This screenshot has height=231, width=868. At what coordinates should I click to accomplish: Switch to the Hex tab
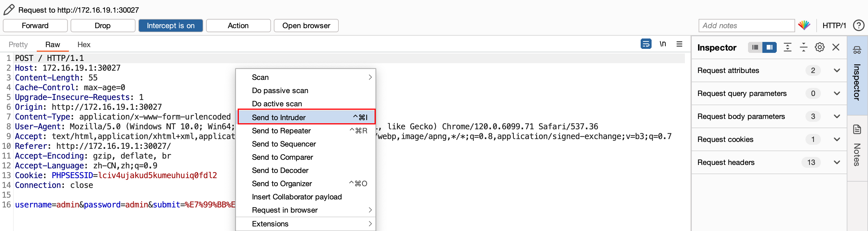pyautogui.click(x=84, y=45)
